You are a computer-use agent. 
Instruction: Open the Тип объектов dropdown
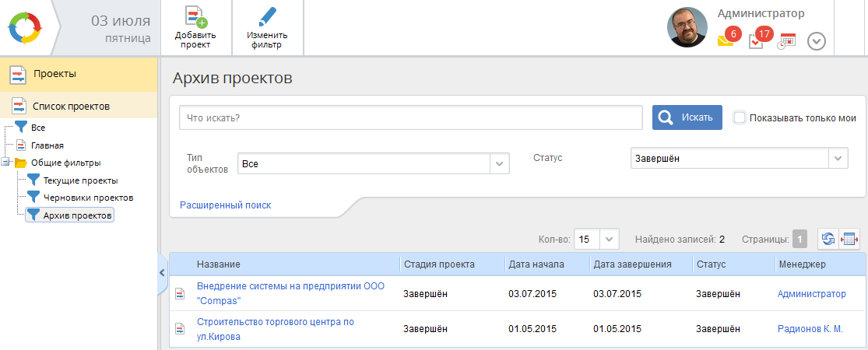click(x=499, y=163)
